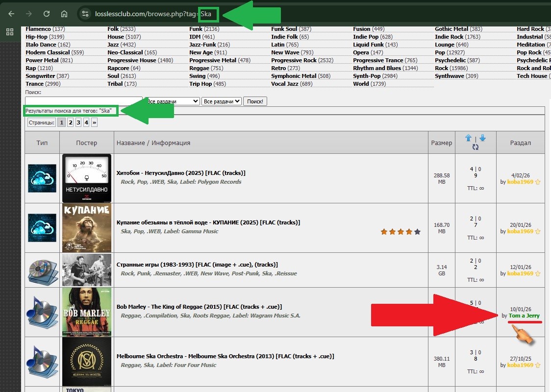Open Странные игры (1983-1993) title
The width and height of the screenshot is (551, 392).
point(197,265)
